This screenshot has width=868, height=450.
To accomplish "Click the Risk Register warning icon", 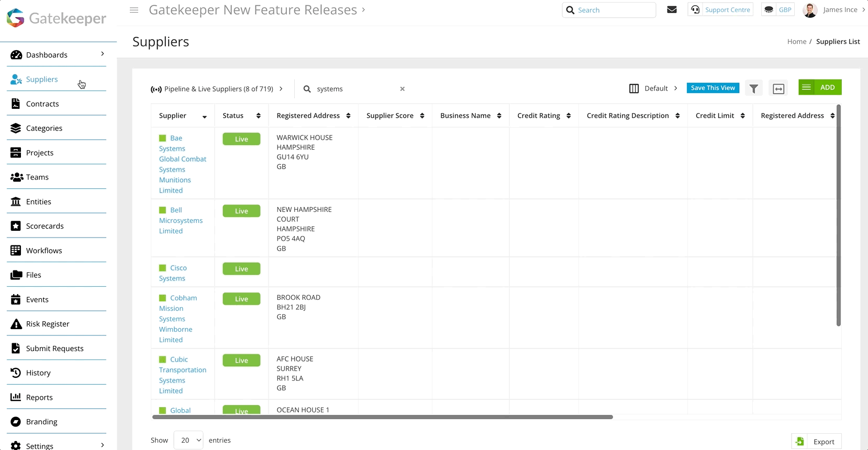I will pos(16,324).
